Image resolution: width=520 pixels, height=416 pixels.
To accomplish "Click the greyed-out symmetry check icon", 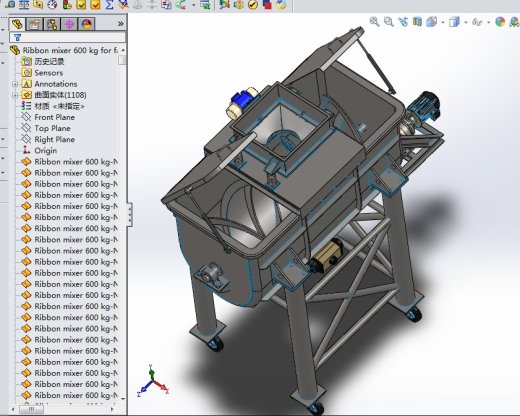I will point(152,4).
